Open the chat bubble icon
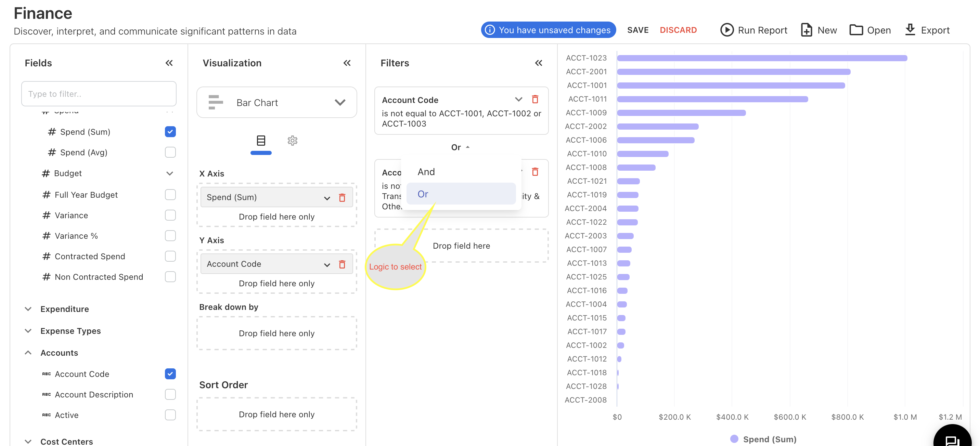This screenshot has height=446, width=980. point(952,440)
